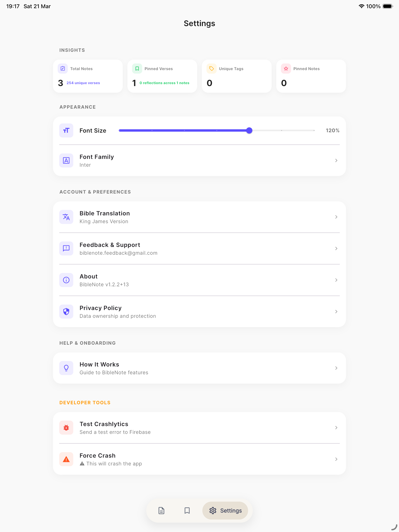This screenshot has width=399, height=532.
Task: Click the Bible Translation language icon
Action: tap(66, 217)
